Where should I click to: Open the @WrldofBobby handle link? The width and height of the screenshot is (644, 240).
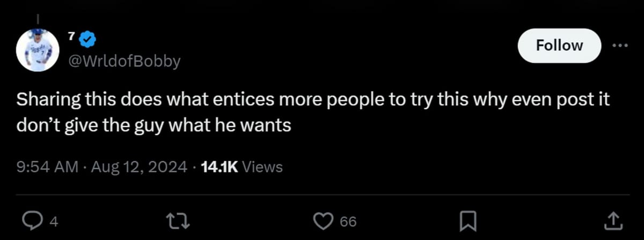(123, 62)
